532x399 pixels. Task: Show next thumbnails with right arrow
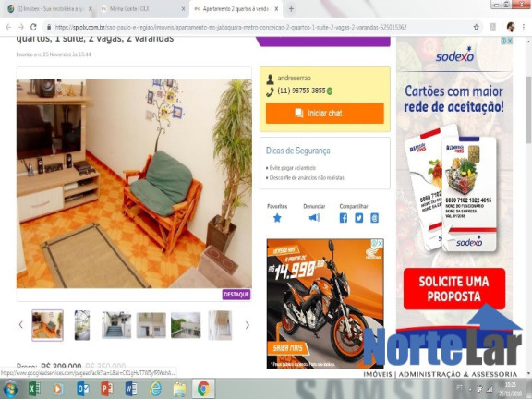(x=247, y=325)
